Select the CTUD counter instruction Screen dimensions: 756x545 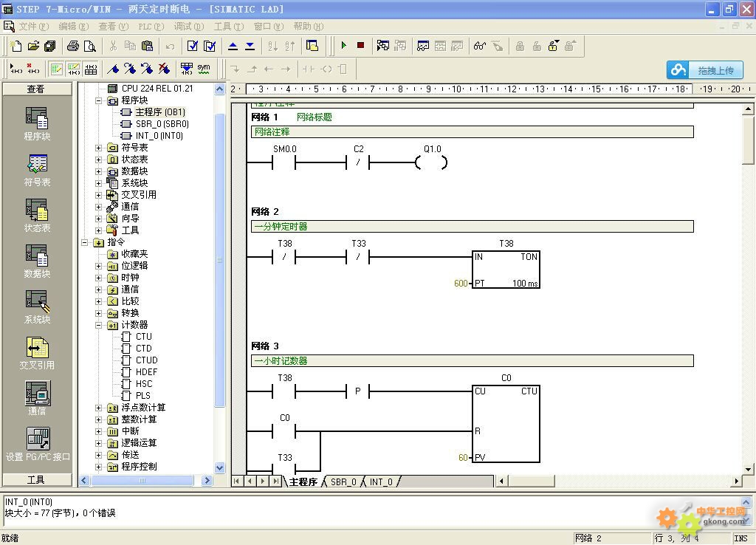coord(147,360)
